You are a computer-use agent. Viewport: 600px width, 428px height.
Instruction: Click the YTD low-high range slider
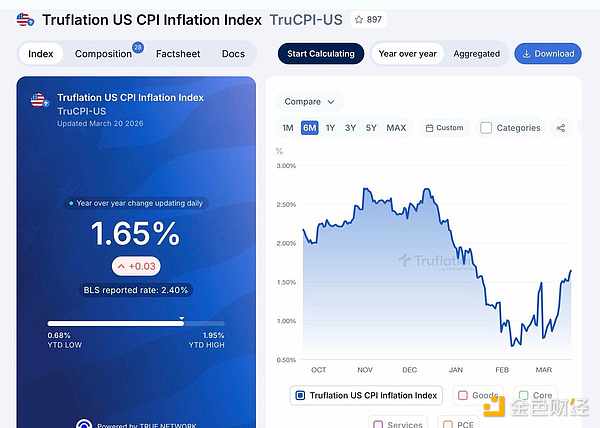click(x=136, y=323)
